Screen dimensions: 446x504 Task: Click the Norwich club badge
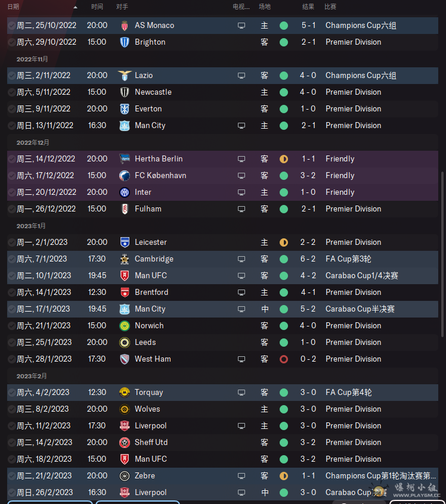pyautogui.click(x=125, y=326)
